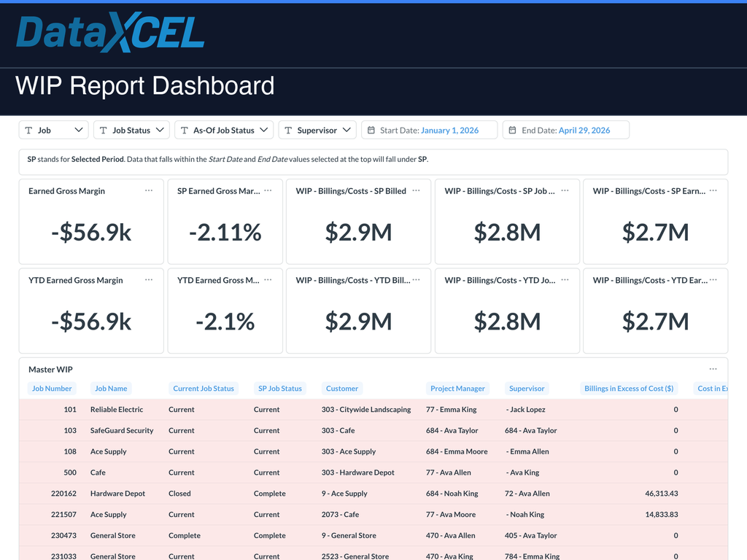Viewport: 747px width, 560px height.
Task: Click the -$56.9k Earned Gross Margin value
Action: pyautogui.click(x=91, y=233)
